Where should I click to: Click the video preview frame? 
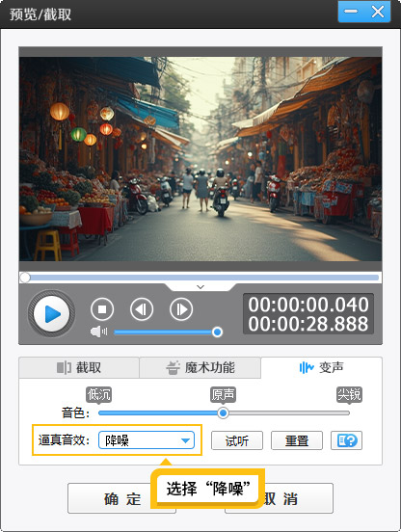point(200,159)
